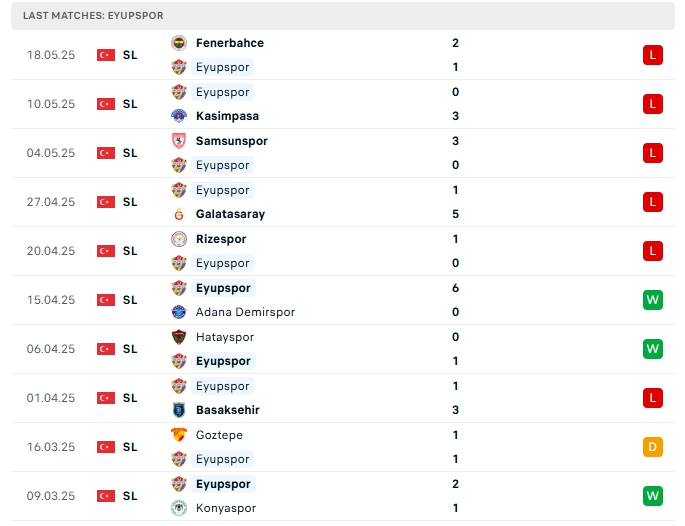The width and height of the screenshot is (685, 526).
Task: Click the Galatasaray team logo
Action: coord(179,214)
